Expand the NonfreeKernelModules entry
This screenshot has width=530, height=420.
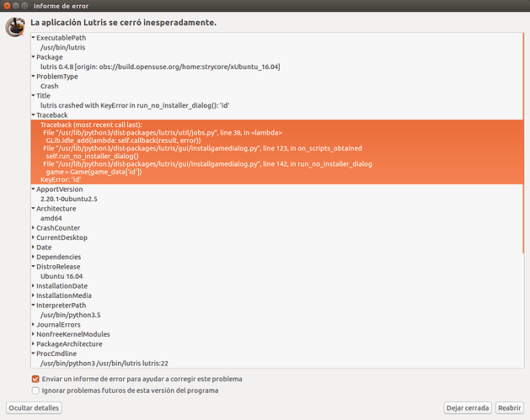33,334
